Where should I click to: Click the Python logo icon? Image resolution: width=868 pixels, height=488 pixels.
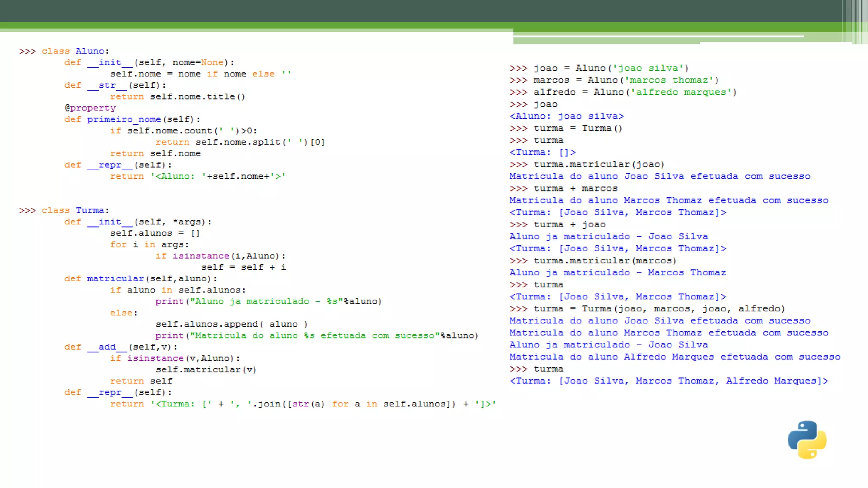coord(807,440)
